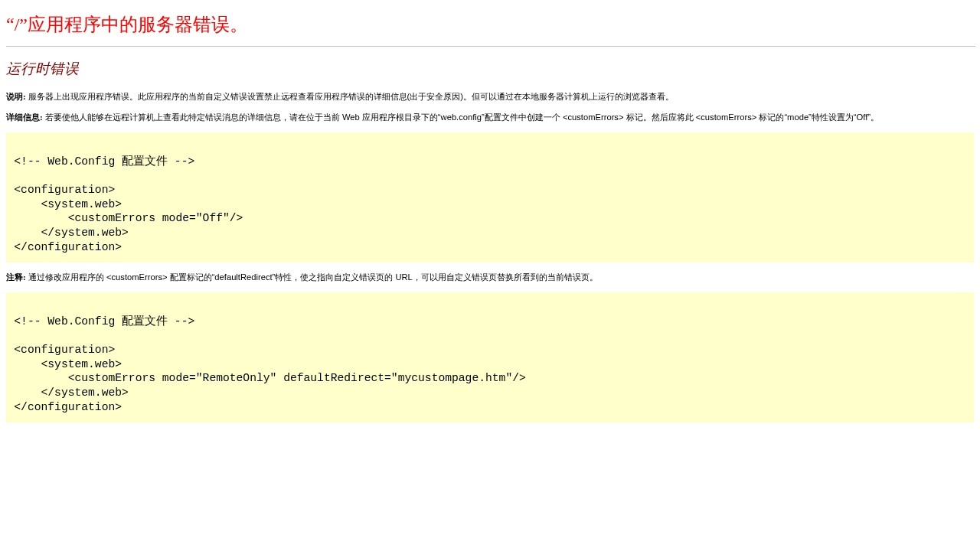Screen dimensions: 980x551
Task: Click closing </configuration> tag in first code block
Action: (67, 248)
